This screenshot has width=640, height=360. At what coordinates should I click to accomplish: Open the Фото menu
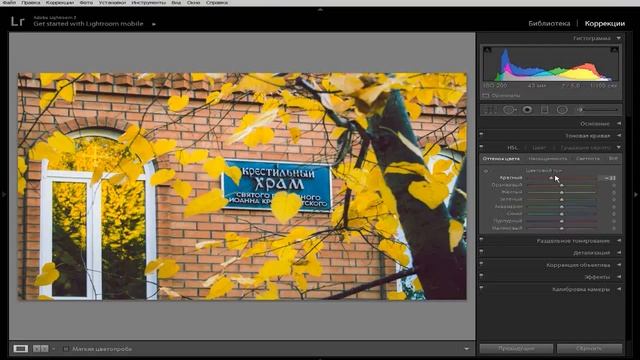(86, 2)
